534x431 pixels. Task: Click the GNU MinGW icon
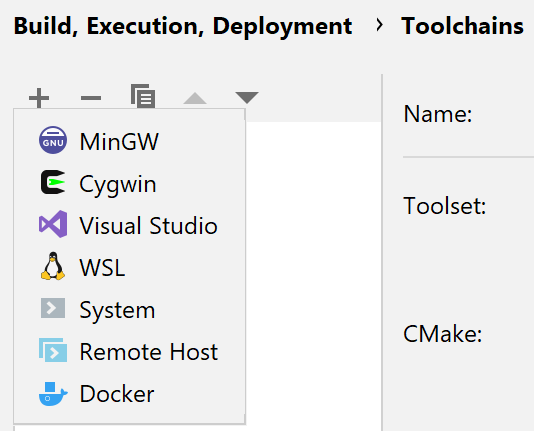tap(53, 140)
